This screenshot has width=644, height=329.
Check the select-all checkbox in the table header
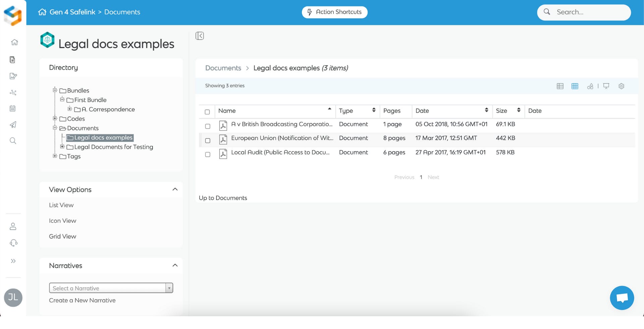coord(207,112)
